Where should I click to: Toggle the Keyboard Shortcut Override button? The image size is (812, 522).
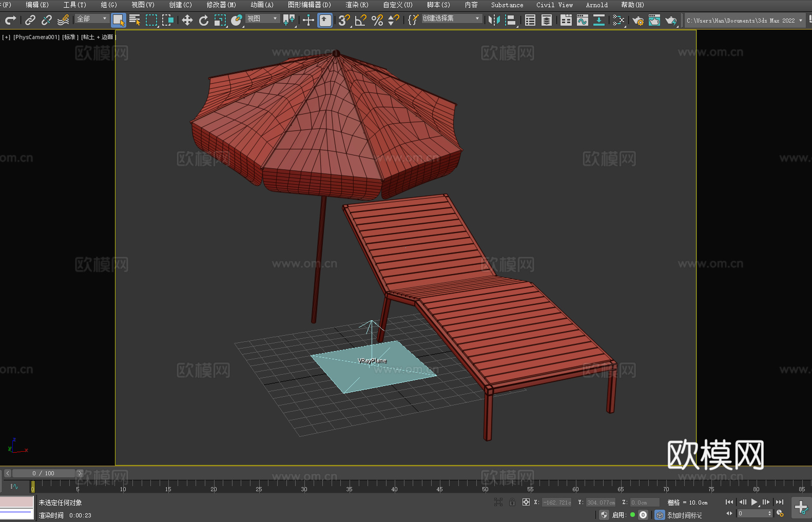(x=325, y=20)
